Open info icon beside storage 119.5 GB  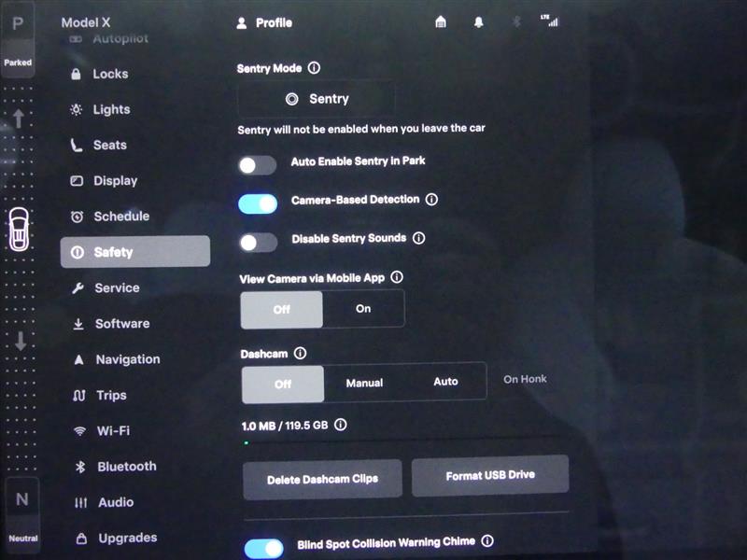[341, 425]
